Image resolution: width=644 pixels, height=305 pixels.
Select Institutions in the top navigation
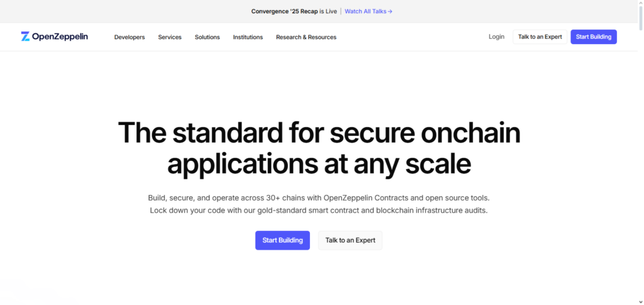coord(248,37)
